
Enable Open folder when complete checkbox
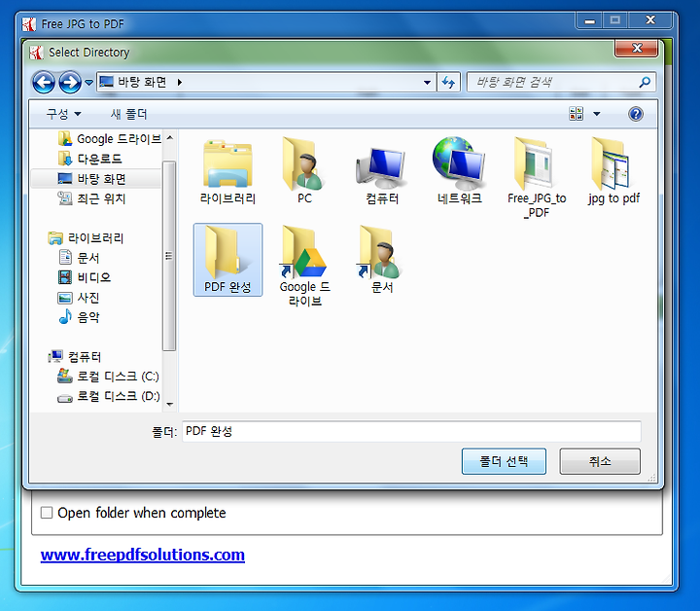pyautogui.click(x=47, y=513)
